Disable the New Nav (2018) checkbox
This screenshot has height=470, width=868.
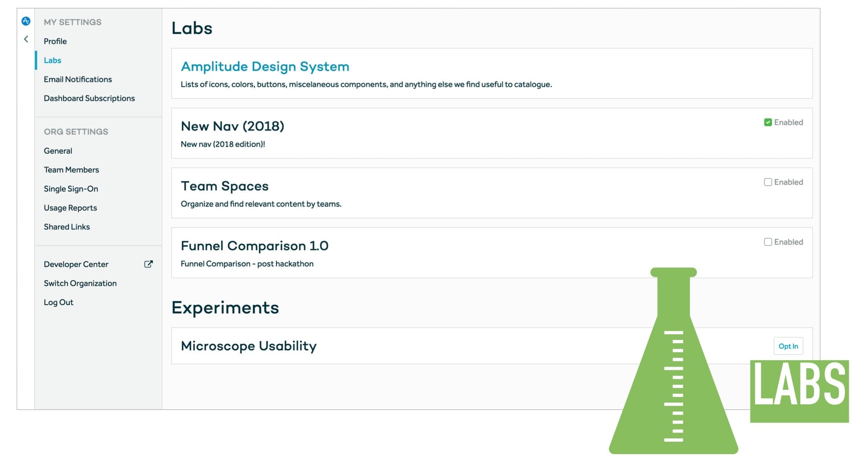(768, 122)
